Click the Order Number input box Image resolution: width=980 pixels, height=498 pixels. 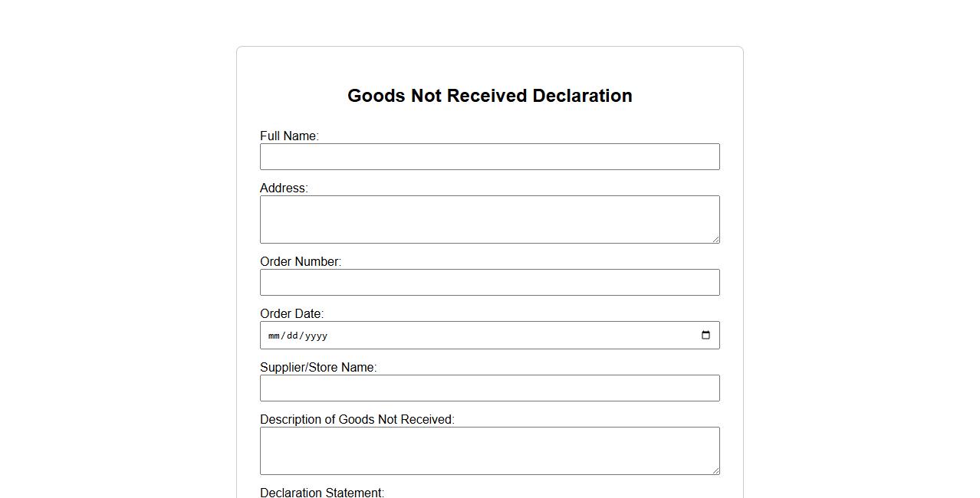pyautogui.click(x=489, y=283)
